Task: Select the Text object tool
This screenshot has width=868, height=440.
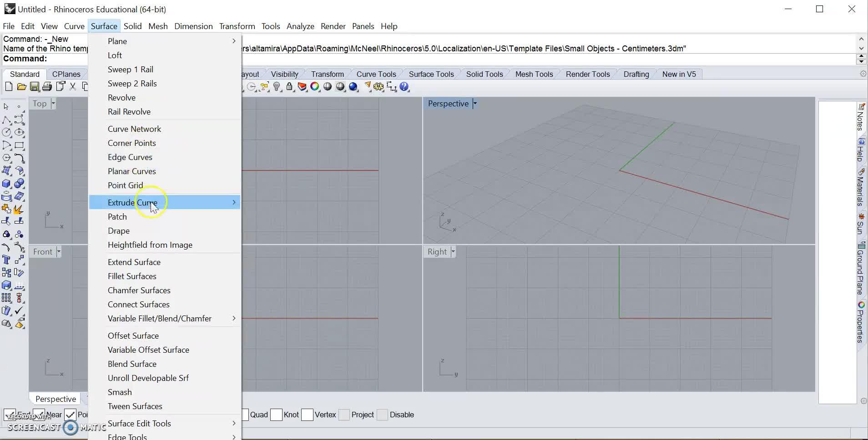Action: coord(6,260)
